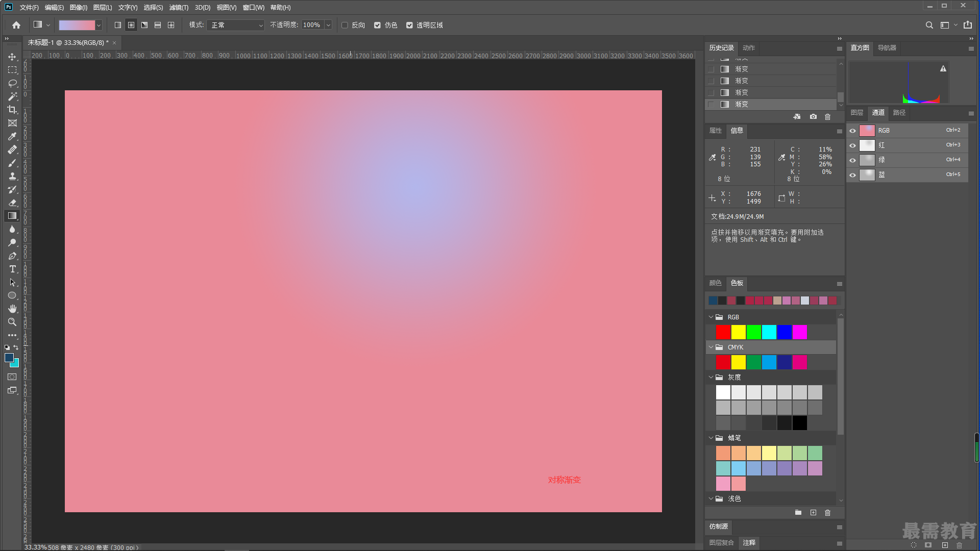This screenshot has width=980, height=551.
Task: Open the 窗口(W) menu
Action: 254,8
